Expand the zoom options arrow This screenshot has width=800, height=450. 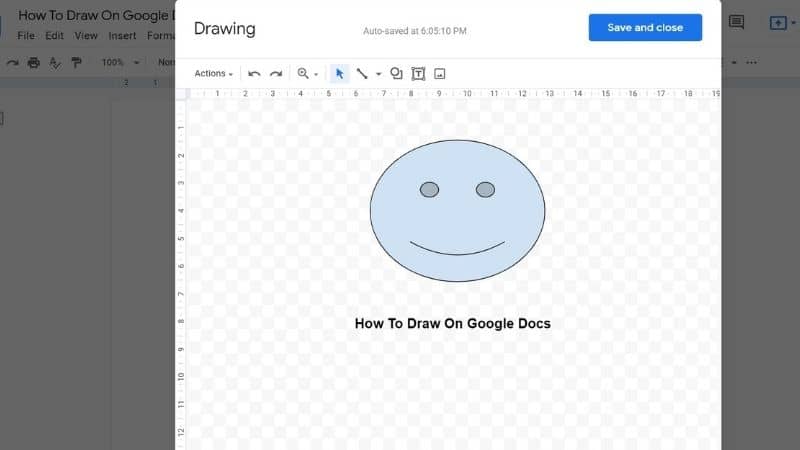coord(316,74)
